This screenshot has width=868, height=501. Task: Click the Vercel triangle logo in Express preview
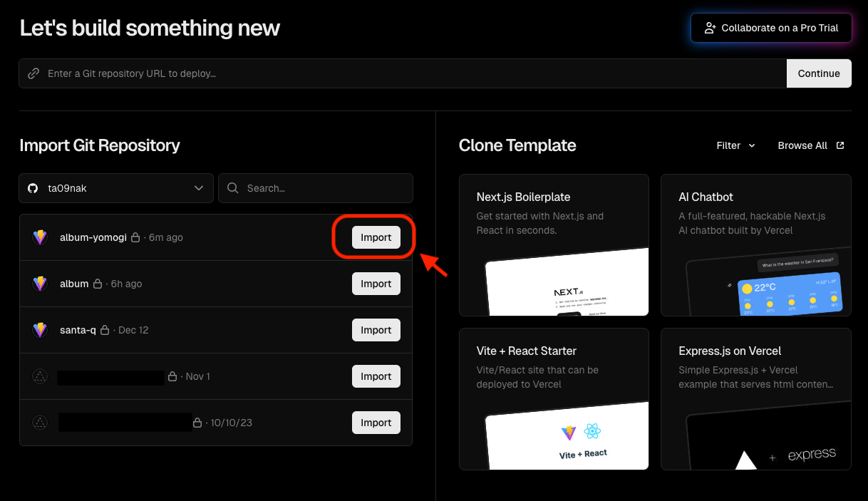click(745, 460)
